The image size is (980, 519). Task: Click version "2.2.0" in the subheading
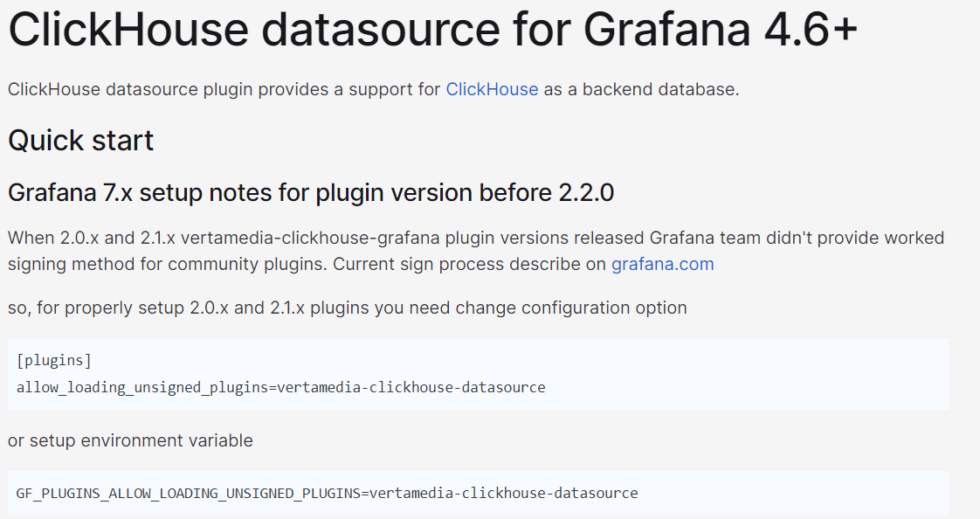(585, 193)
